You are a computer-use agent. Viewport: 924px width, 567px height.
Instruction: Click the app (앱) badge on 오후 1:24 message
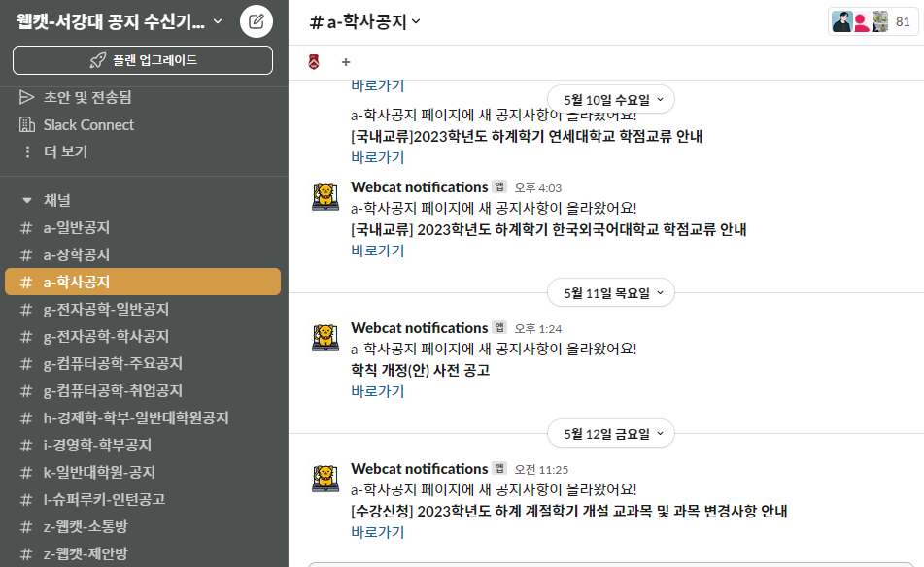[499, 327]
